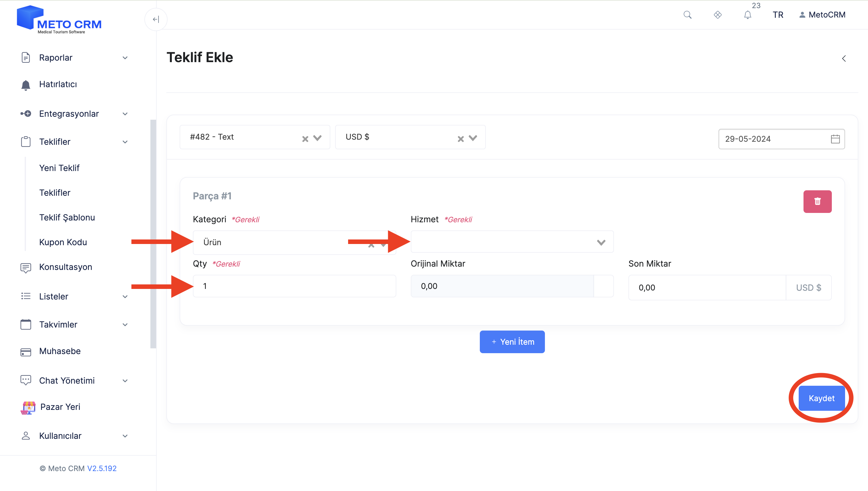Select Kupon Kodu submenu item

[63, 242]
